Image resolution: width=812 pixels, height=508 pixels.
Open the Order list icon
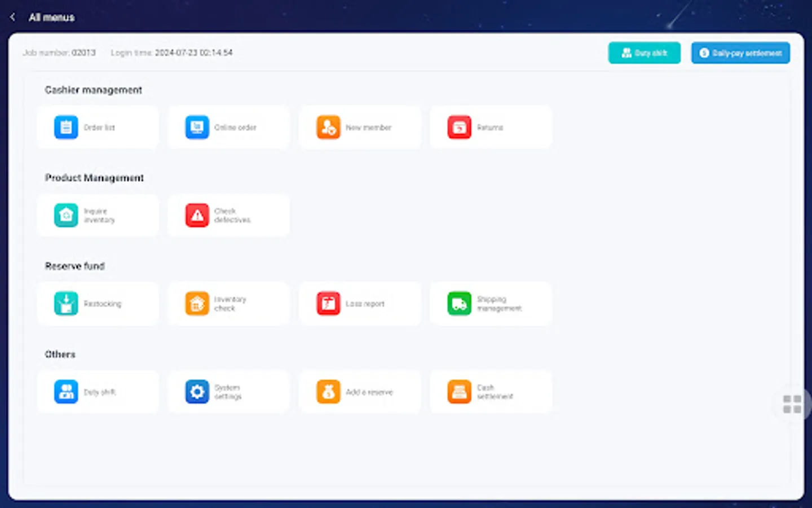coord(66,127)
